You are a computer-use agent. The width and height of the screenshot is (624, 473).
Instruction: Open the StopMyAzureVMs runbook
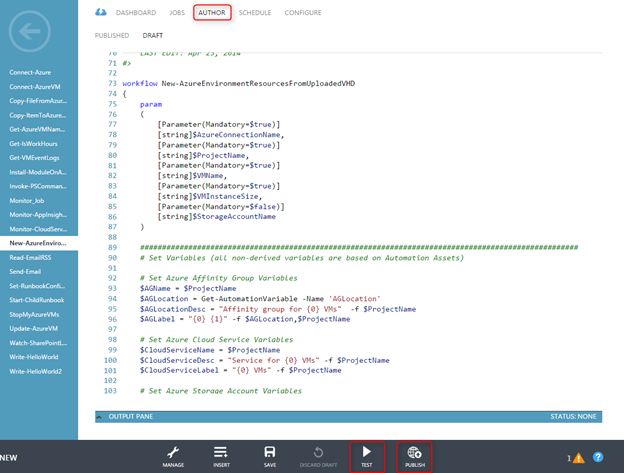coord(34,314)
